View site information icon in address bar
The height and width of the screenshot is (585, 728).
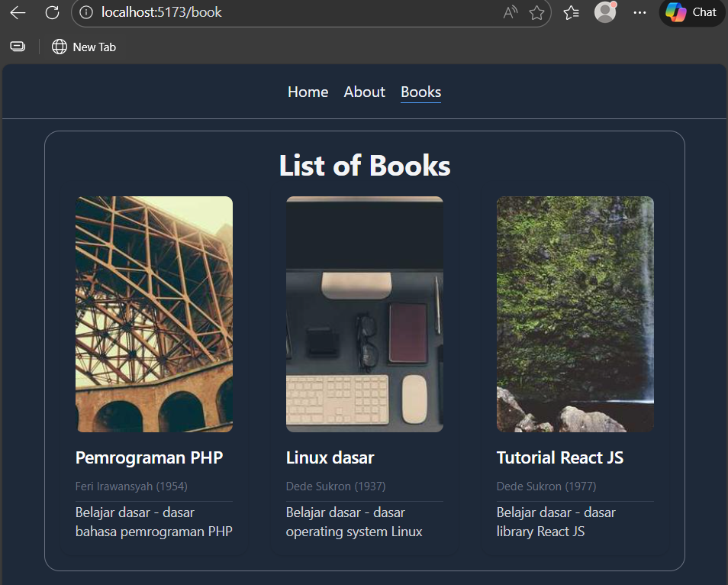(x=86, y=12)
